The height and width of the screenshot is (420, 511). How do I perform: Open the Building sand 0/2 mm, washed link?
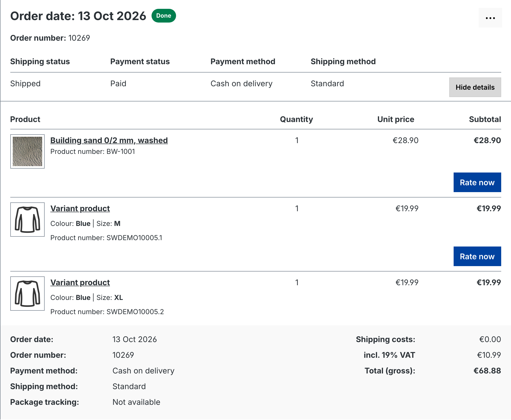click(x=109, y=140)
